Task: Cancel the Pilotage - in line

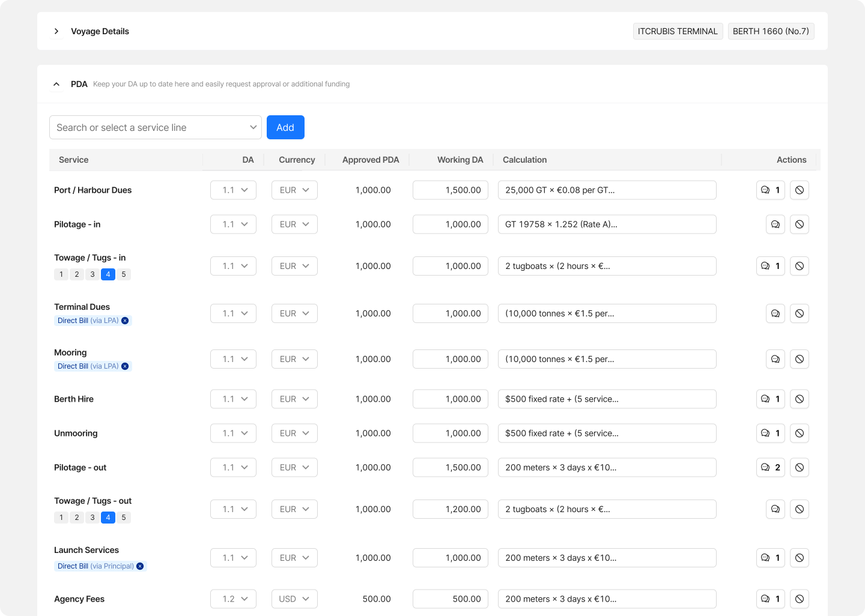Action: pos(800,225)
